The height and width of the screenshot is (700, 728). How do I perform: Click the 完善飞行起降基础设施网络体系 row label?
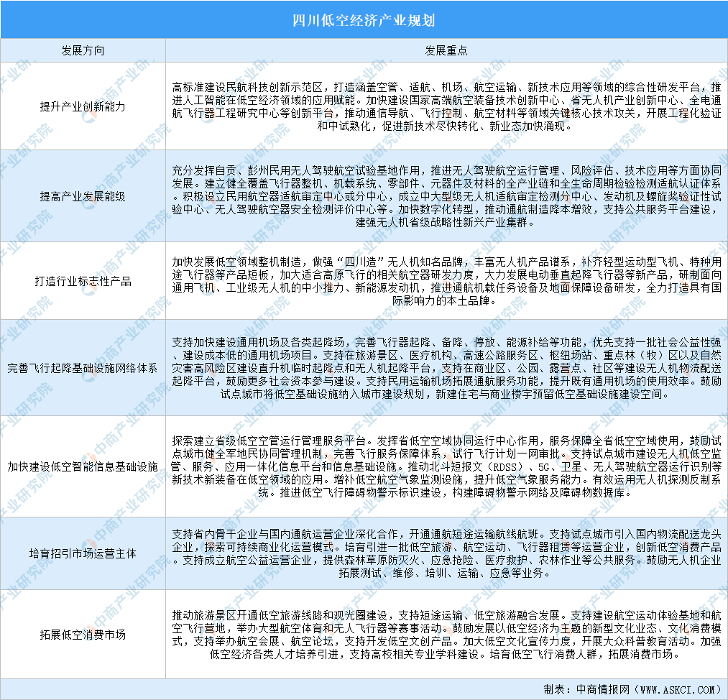[83, 368]
